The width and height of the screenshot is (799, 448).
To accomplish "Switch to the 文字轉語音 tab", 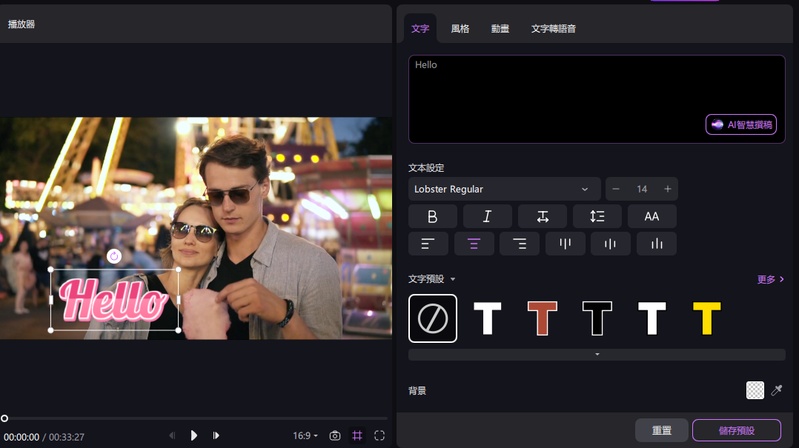I will [x=553, y=29].
